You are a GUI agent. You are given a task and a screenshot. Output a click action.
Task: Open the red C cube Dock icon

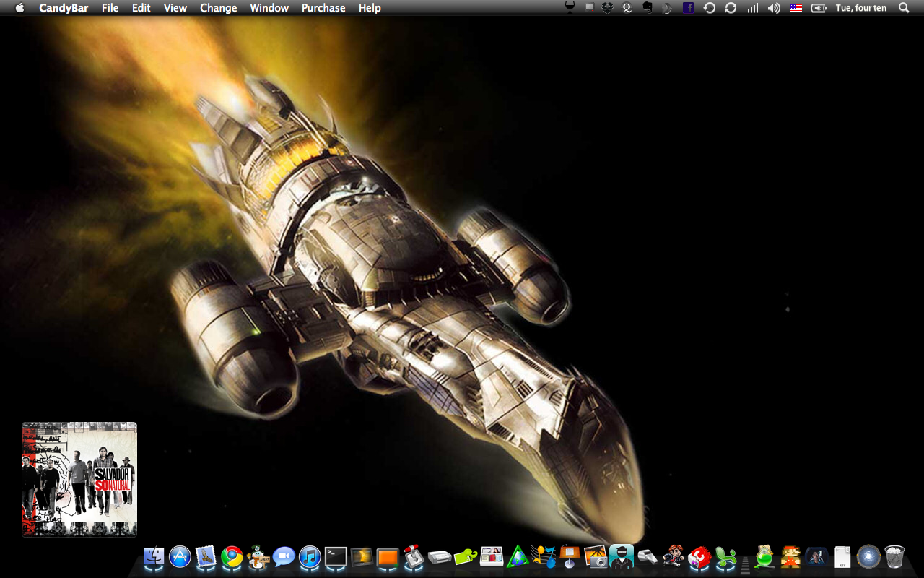[x=699, y=556]
